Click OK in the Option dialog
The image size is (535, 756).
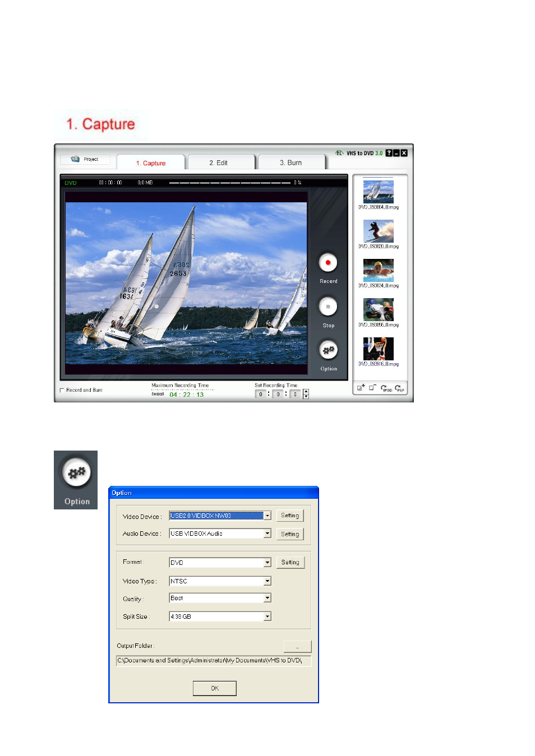215,688
